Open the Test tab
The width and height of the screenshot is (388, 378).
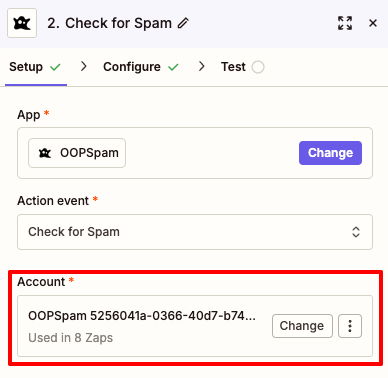242,67
